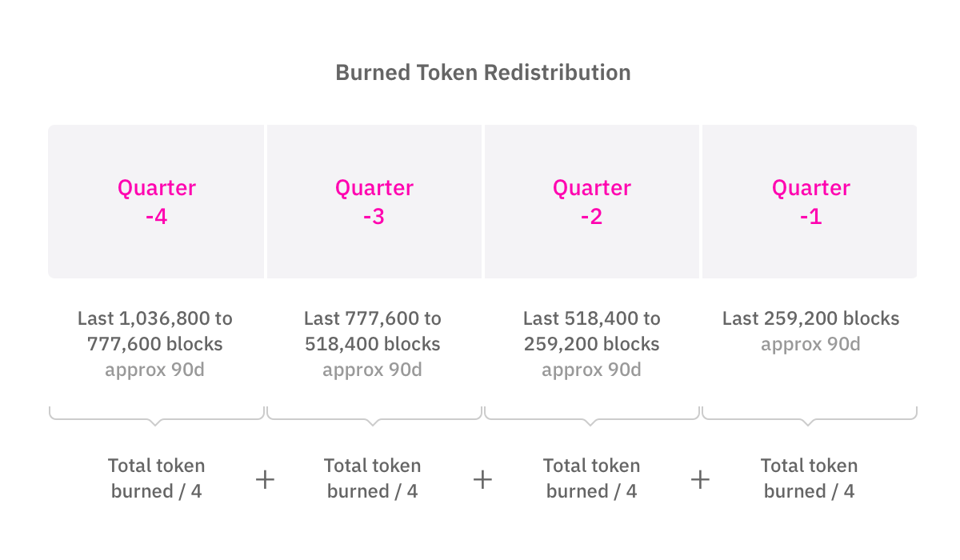
Task: Click the Burned Token Redistribution title
Action: [x=482, y=73]
